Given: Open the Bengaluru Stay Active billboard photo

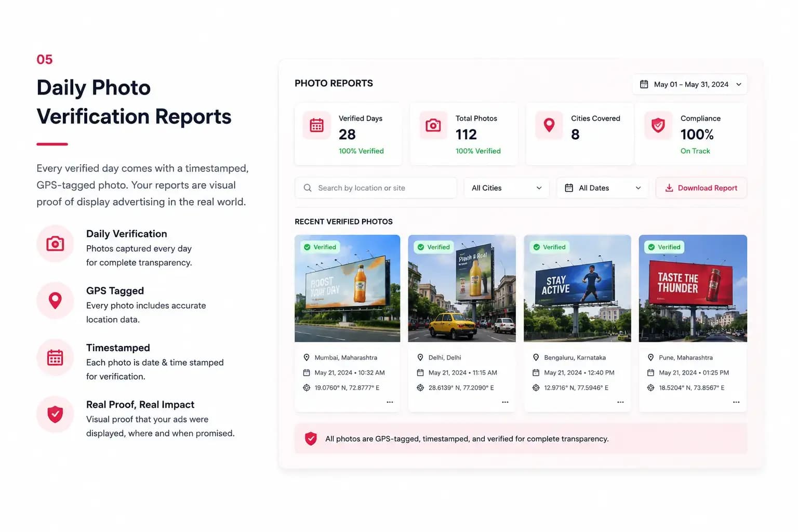Looking at the screenshot, I should coord(577,288).
